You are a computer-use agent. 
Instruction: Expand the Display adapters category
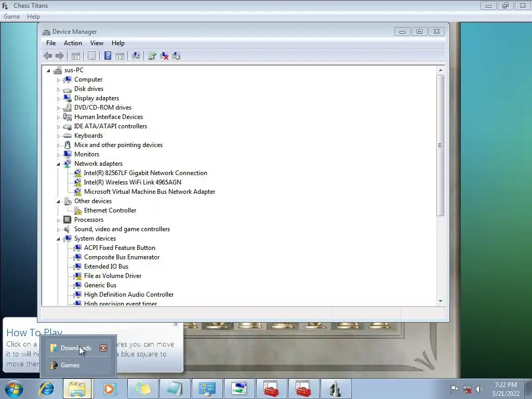click(x=58, y=99)
